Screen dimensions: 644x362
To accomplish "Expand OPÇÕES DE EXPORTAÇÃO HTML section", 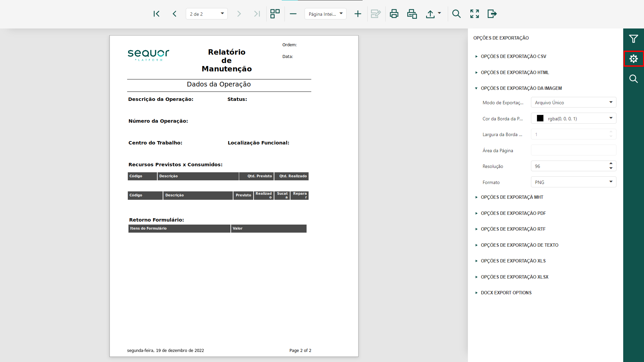I will [515, 72].
